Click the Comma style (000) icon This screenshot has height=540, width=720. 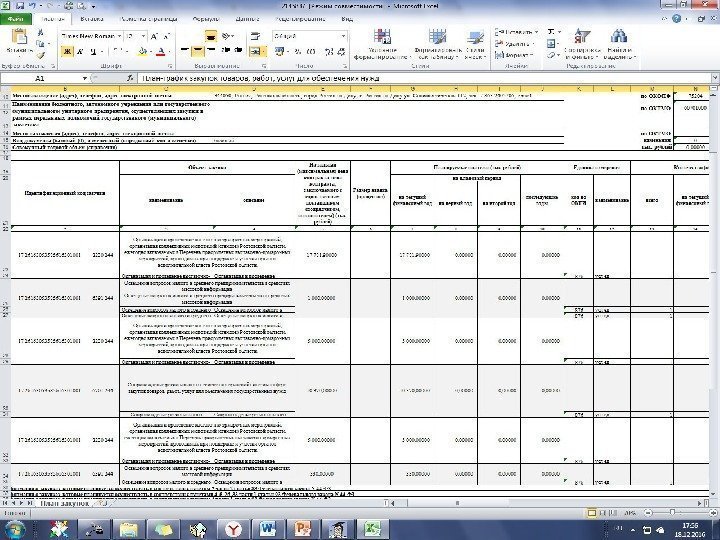click(x=311, y=51)
